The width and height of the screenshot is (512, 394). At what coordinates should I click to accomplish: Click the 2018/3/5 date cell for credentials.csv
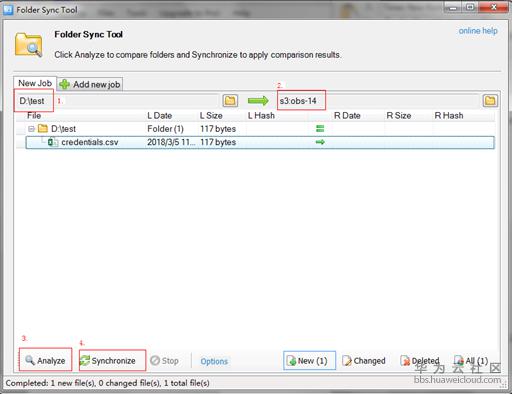171,142
